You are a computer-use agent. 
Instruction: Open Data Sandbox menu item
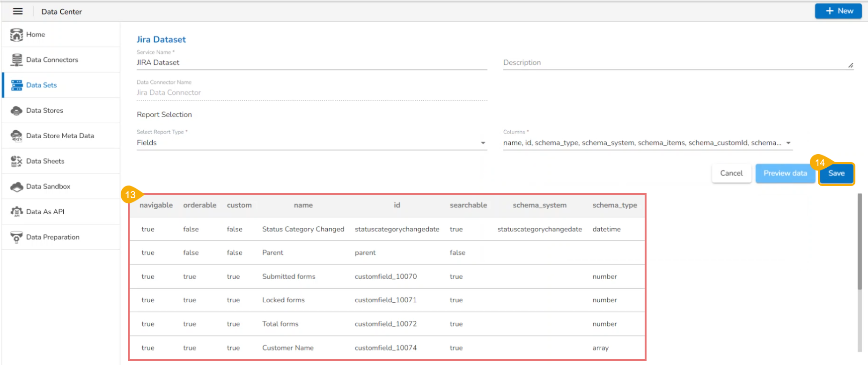48,186
